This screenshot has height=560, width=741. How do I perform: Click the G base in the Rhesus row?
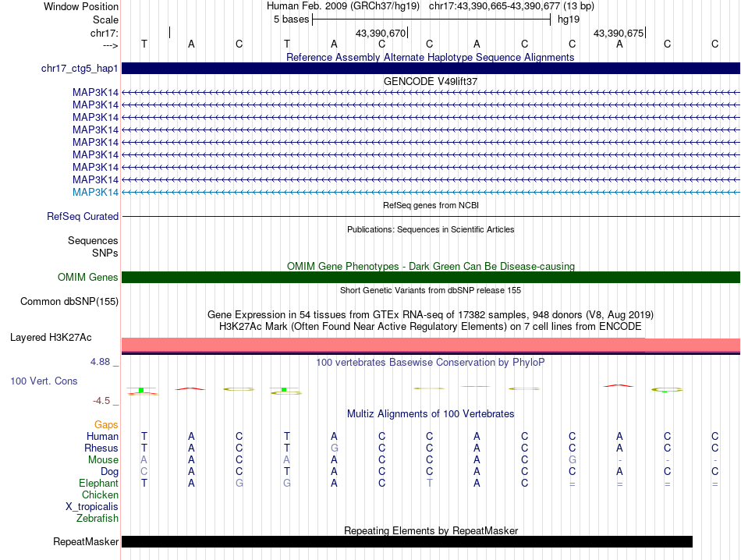(334, 448)
